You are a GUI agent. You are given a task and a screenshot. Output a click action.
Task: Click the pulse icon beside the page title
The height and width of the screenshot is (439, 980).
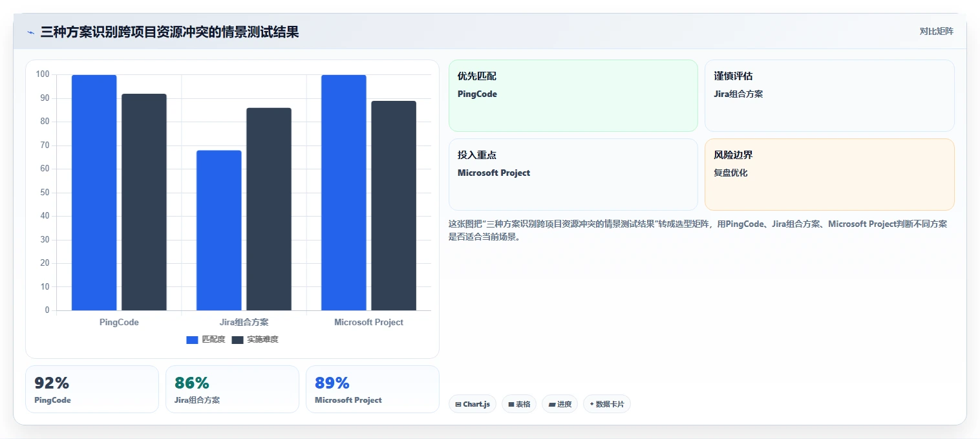coord(30,32)
